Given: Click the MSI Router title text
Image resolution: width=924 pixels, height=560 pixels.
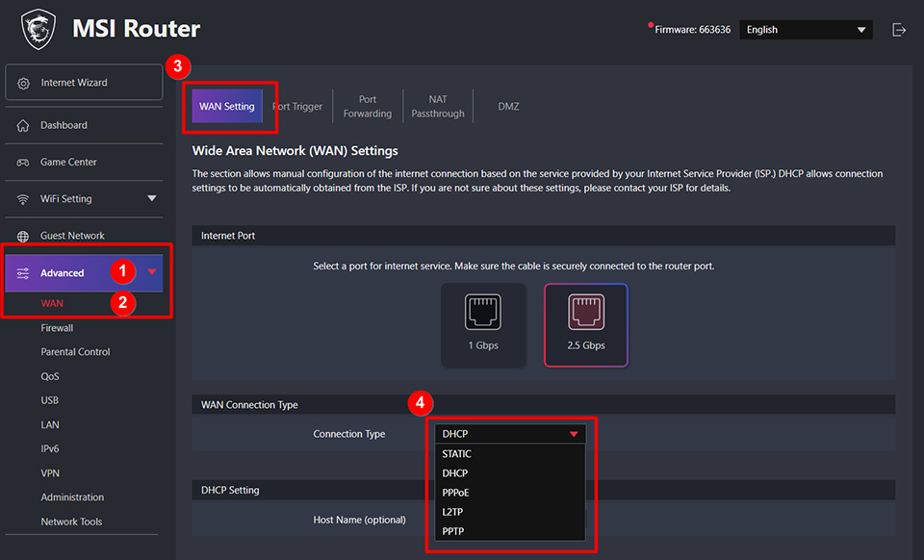Looking at the screenshot, I should 136,29.
